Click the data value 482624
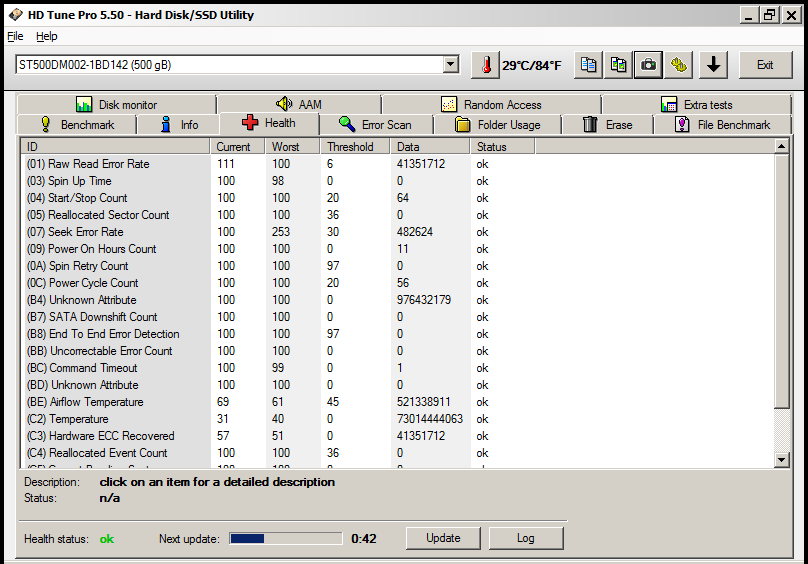 (415, 232)
